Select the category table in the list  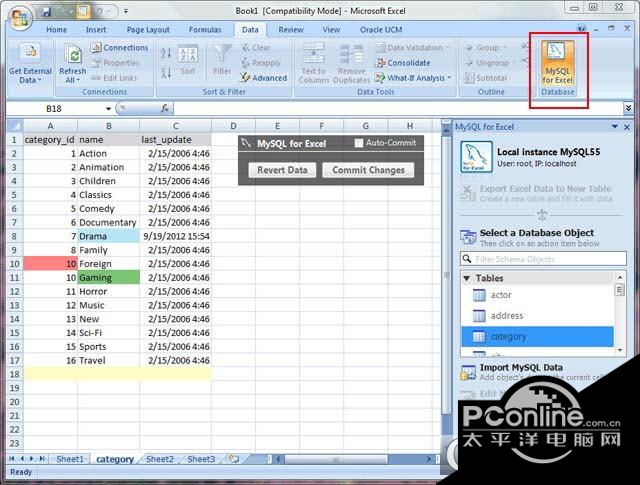tap(537, 336)
